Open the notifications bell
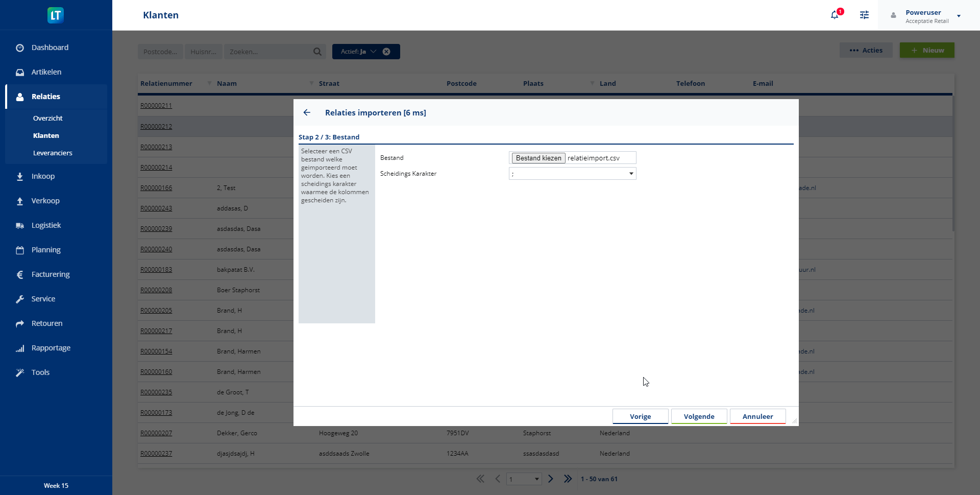 click(x=835, y=15)
